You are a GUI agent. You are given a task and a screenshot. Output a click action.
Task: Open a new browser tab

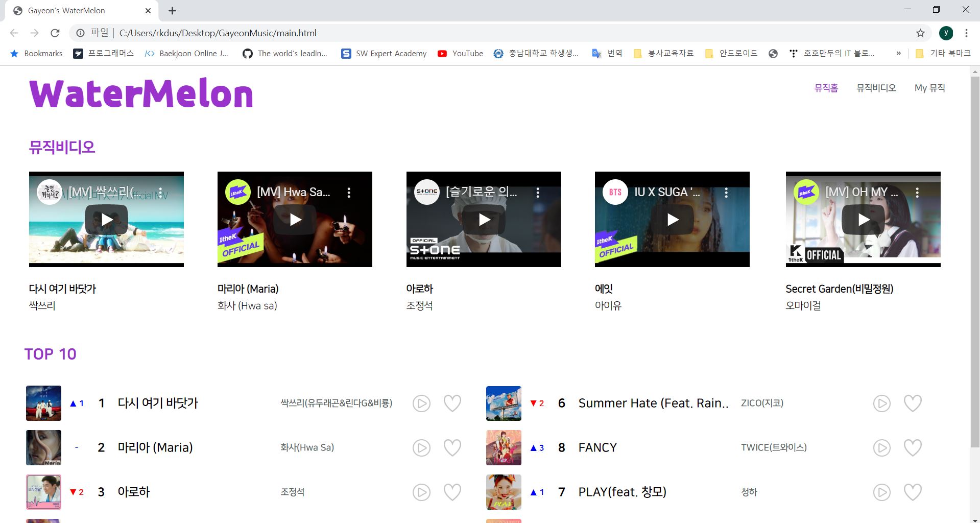pyautogui.click(x=172, y=11)
